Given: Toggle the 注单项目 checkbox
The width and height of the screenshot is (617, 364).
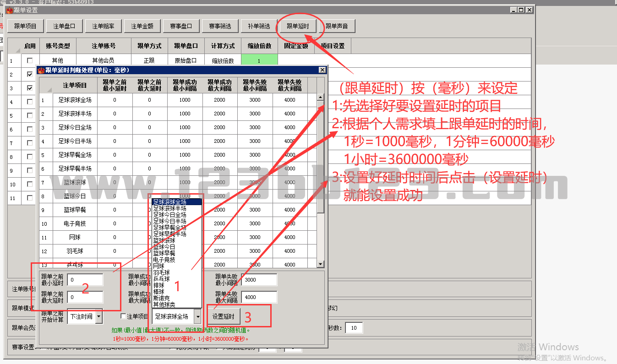Looking at the screenshot, I should point(123,316).
